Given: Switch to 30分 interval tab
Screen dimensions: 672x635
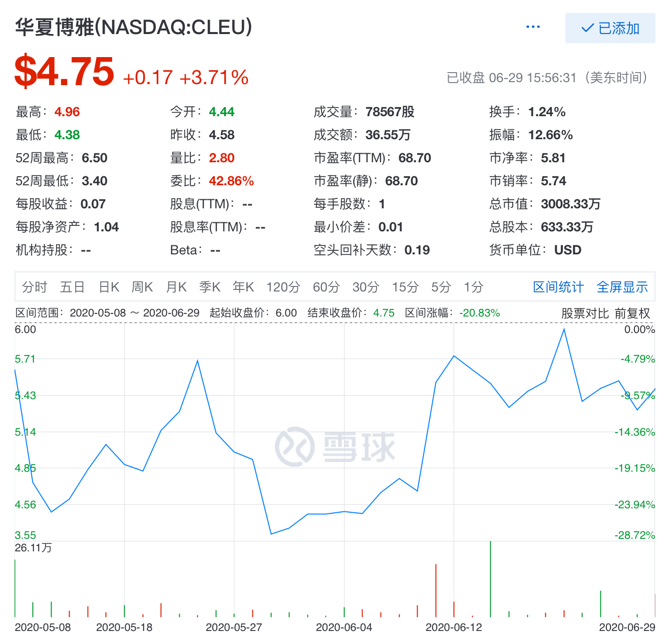Looking at the screenshot, I should click(366, 287).
